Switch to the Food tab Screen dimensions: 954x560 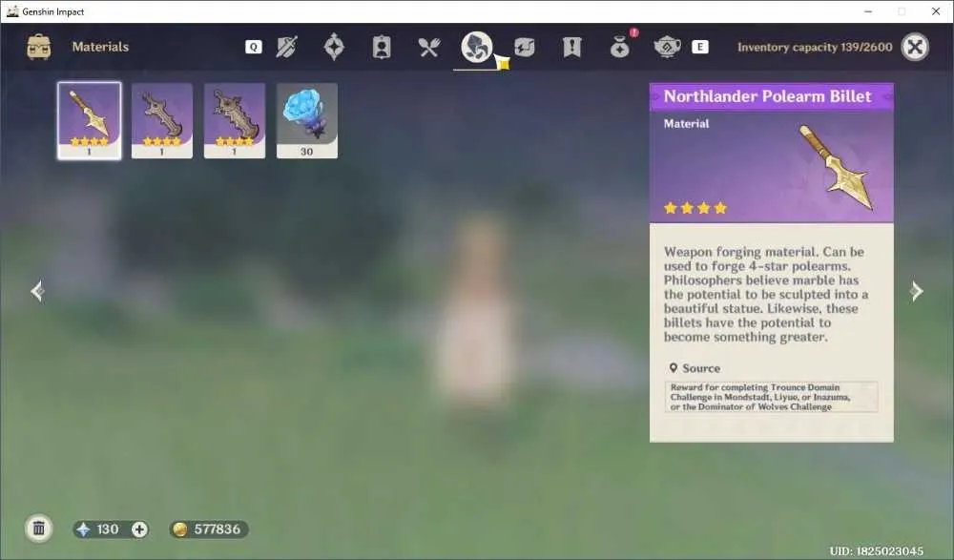point(429,47)
